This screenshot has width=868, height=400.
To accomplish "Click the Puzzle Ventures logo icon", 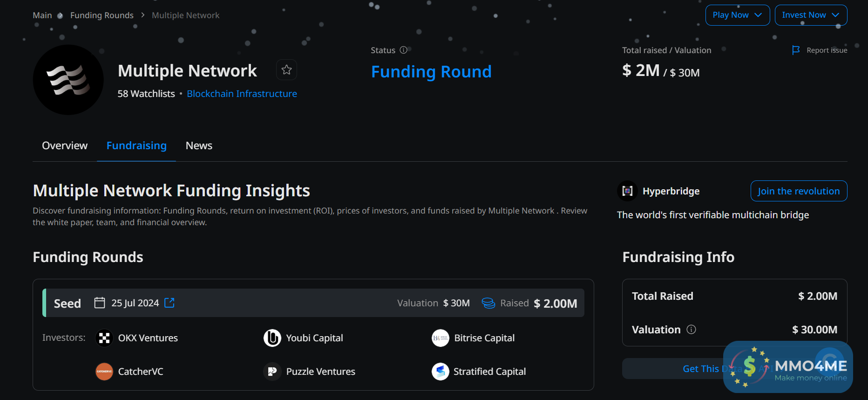I will click(272, 372).
